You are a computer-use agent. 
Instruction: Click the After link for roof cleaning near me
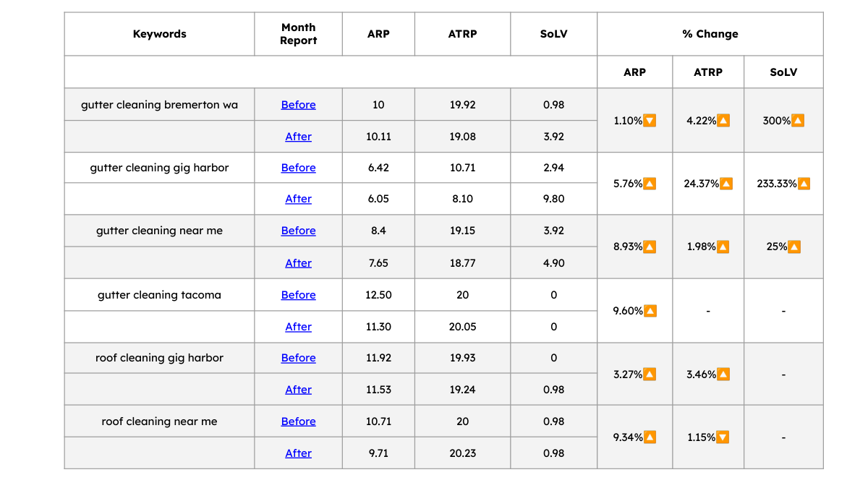pos(298,453)
